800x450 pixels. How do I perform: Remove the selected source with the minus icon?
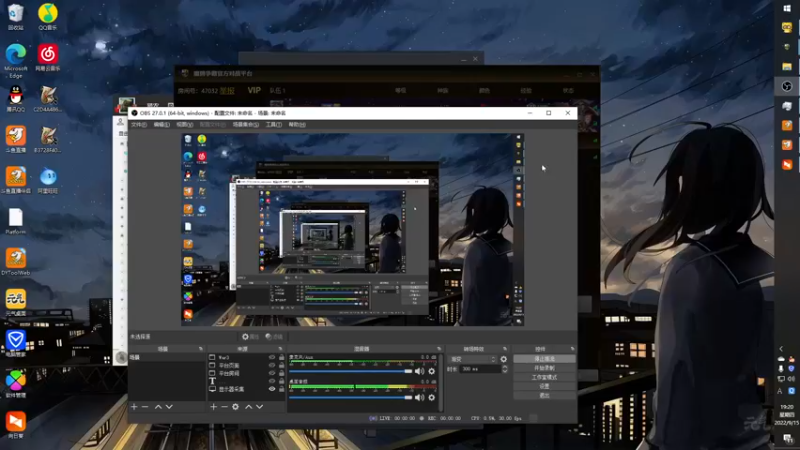coord(224,407)
